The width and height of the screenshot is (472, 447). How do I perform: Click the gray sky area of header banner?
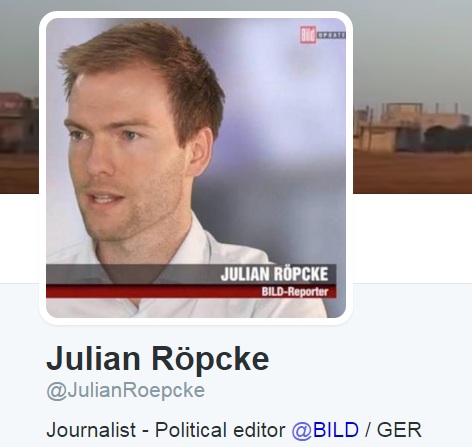click(413, 50)
